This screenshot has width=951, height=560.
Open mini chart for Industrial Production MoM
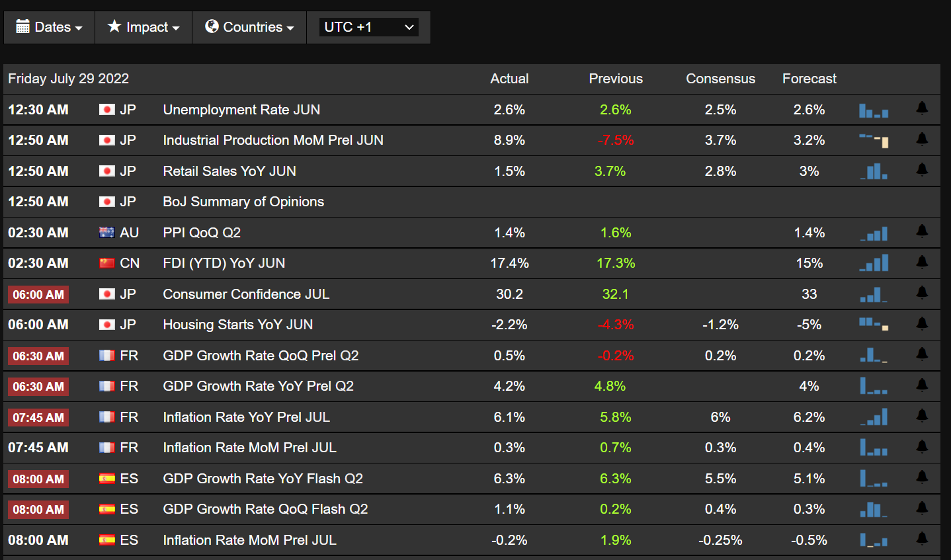click(874, 140)
